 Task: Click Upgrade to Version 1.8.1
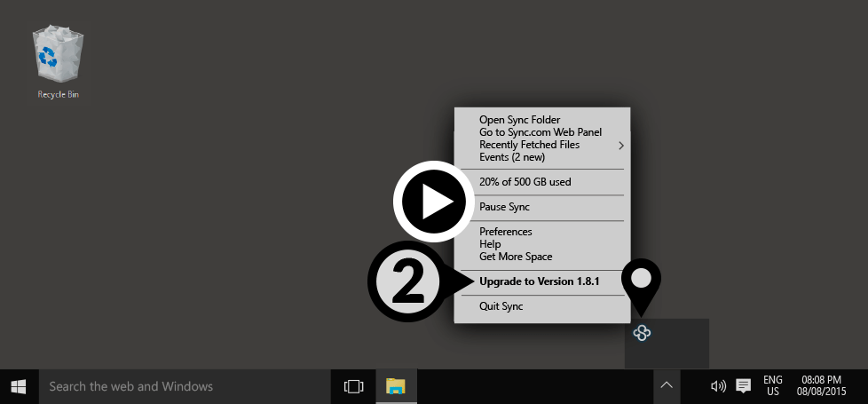pyautogui.click(x=540, y=281)
